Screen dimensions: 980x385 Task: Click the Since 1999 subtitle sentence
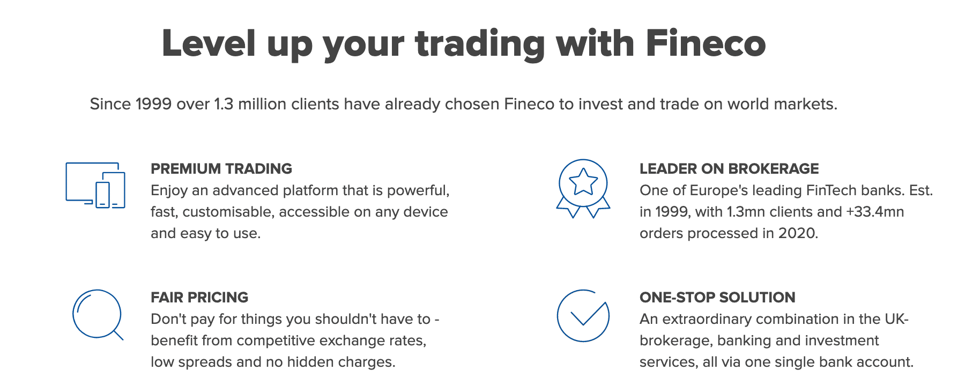[x=464, y=104]
